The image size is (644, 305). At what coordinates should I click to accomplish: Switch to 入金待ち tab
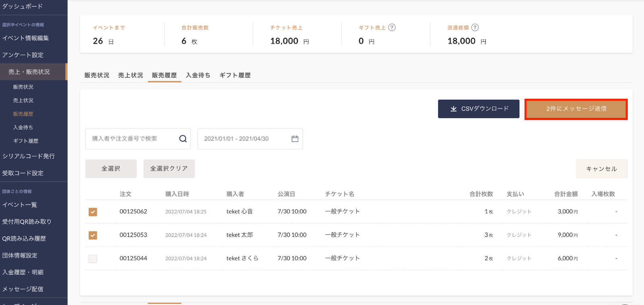coord(198,75)
